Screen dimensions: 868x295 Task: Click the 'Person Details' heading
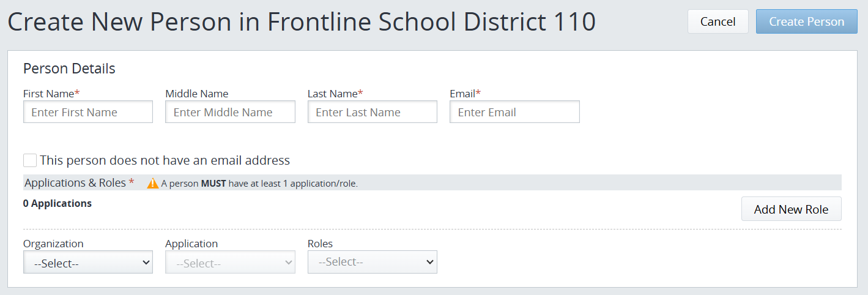click(x=69, y=69)
